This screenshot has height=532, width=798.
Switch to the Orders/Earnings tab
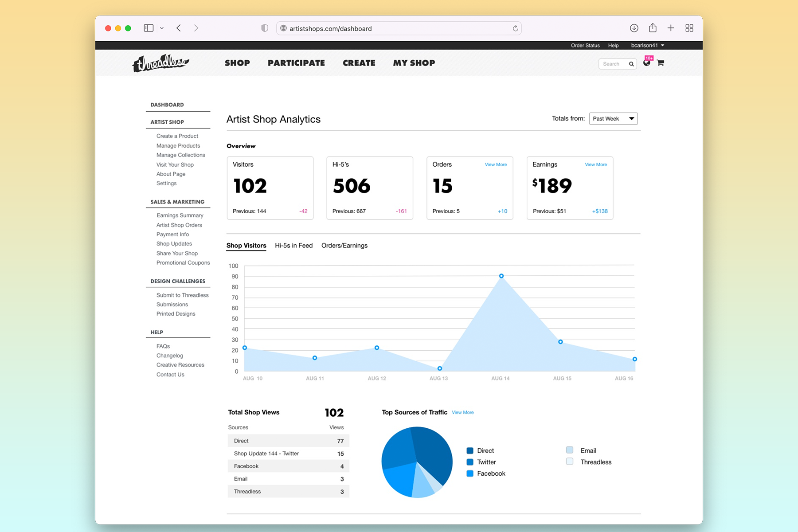[344, 246]
